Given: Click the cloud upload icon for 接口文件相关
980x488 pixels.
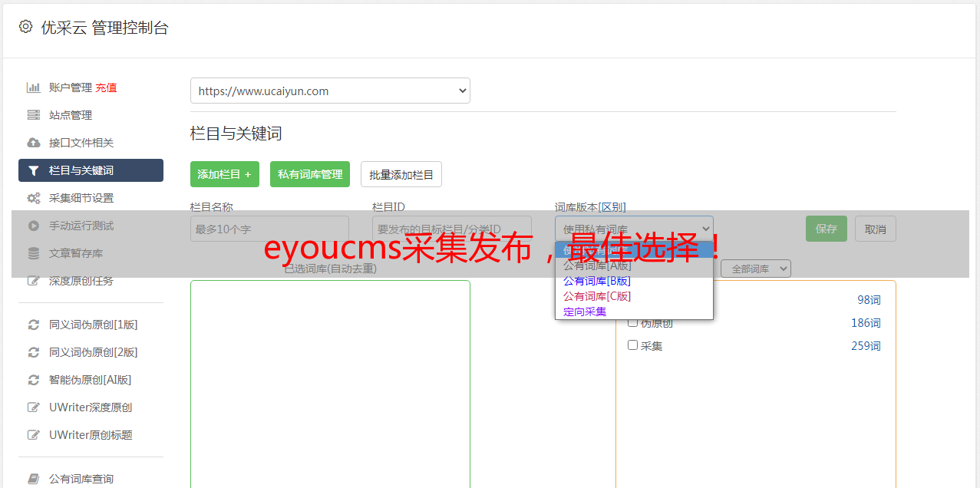Looking at the screenshot, I should [33, 143].
